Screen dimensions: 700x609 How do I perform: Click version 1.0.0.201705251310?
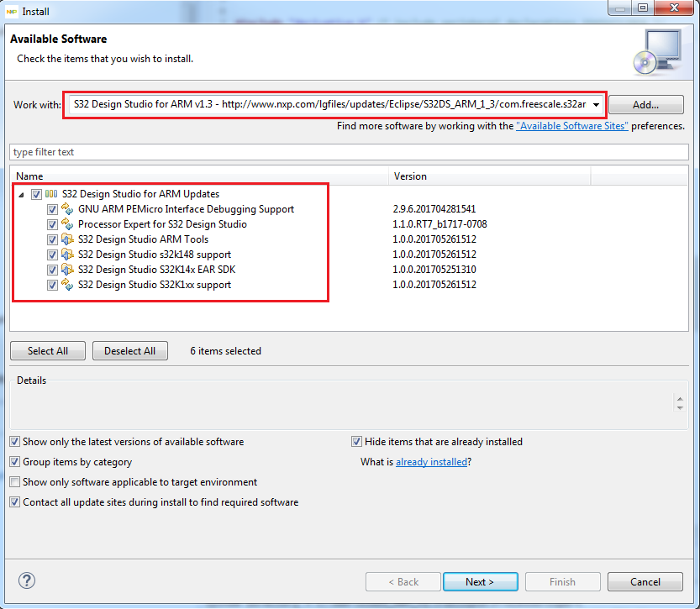434,270
